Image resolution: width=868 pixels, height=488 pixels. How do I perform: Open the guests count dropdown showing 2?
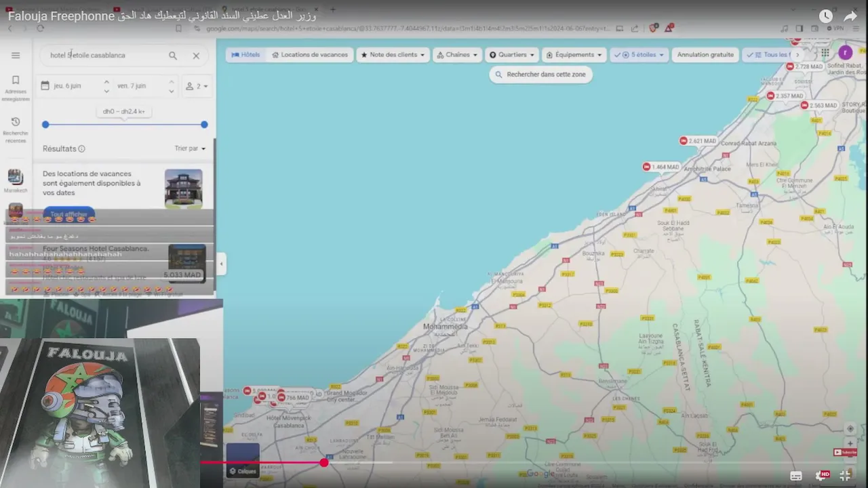197,86
